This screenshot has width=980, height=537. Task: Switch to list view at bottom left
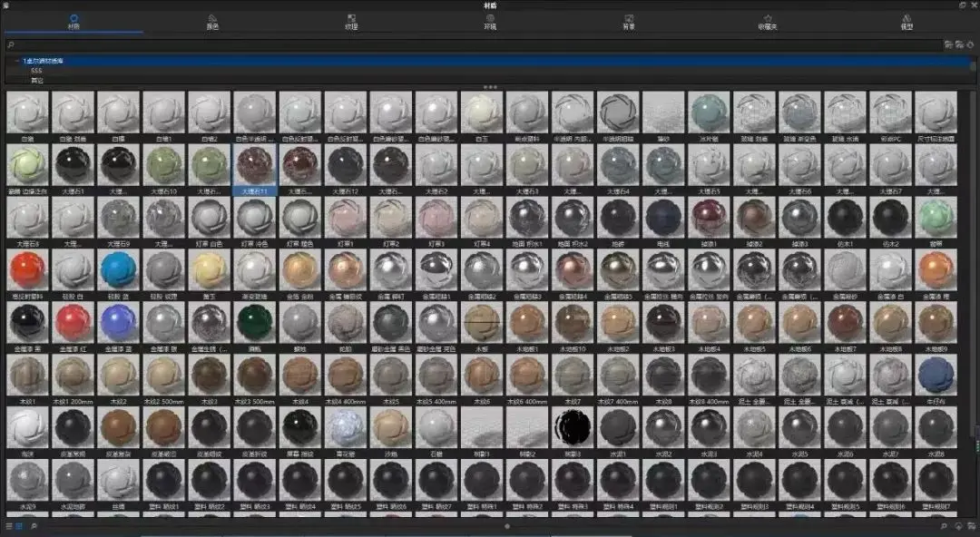point(9,526)
